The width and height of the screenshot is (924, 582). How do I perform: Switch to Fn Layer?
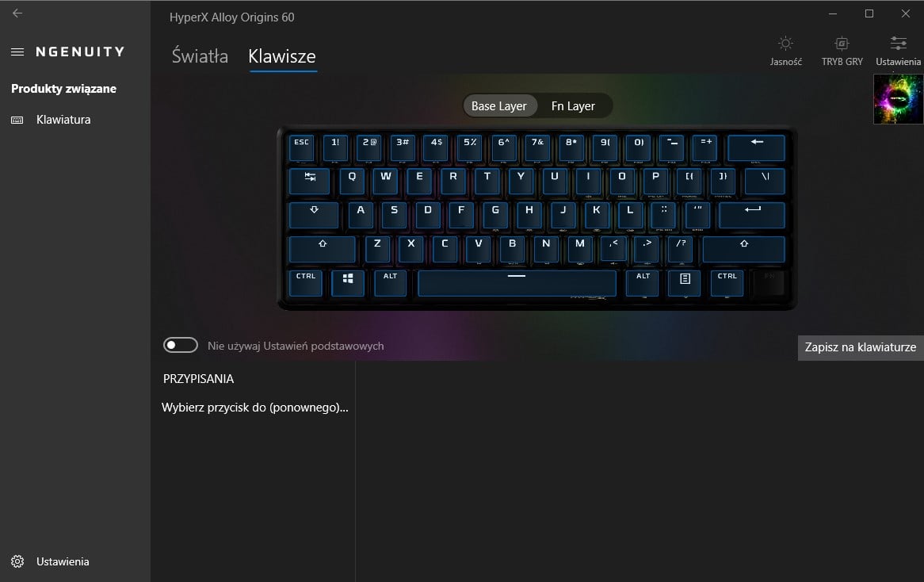573,106
